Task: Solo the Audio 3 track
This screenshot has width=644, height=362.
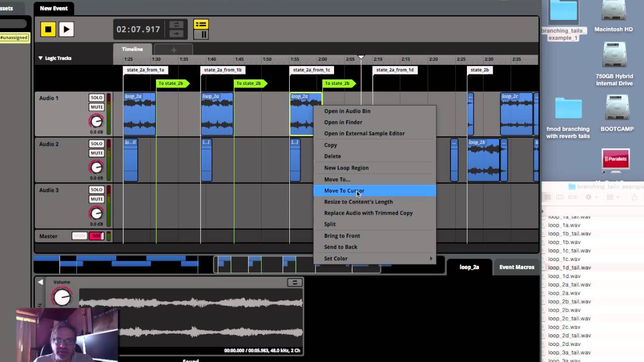Action: (x=97, y=190)
